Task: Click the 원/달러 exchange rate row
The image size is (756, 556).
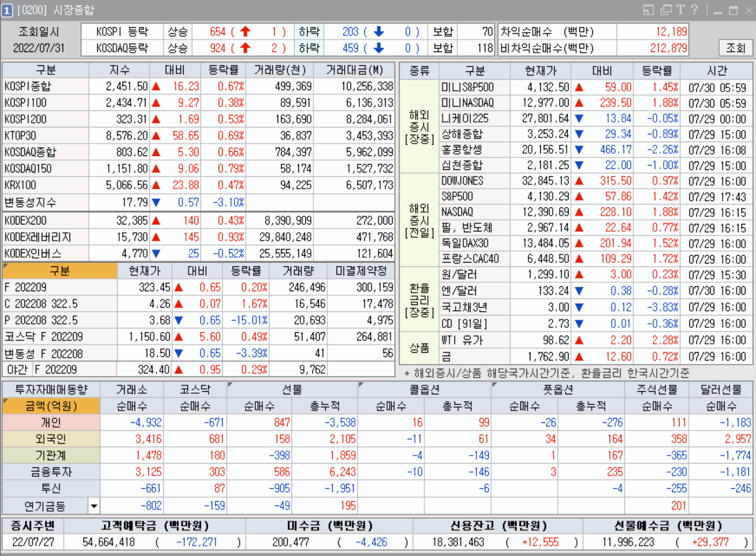Action: click(x=595, y=275)
